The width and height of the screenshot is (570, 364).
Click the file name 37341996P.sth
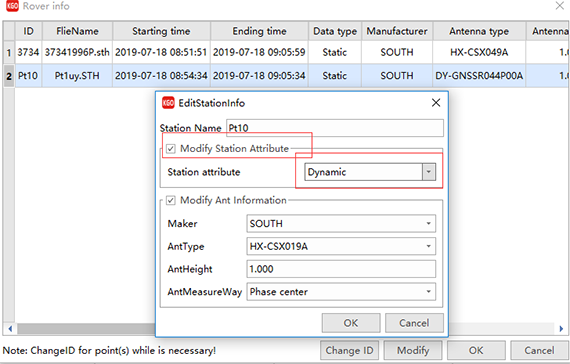coord(77,52)
